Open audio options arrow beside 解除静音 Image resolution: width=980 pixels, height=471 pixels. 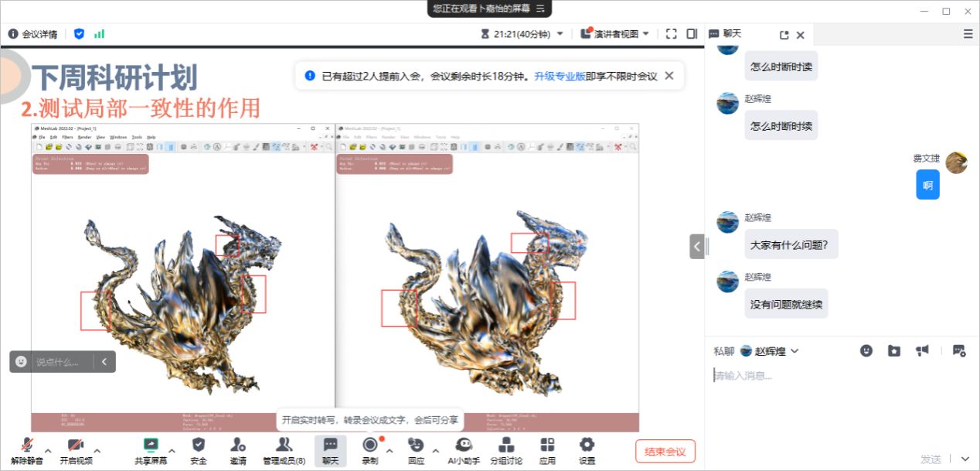tap(48, 450)
